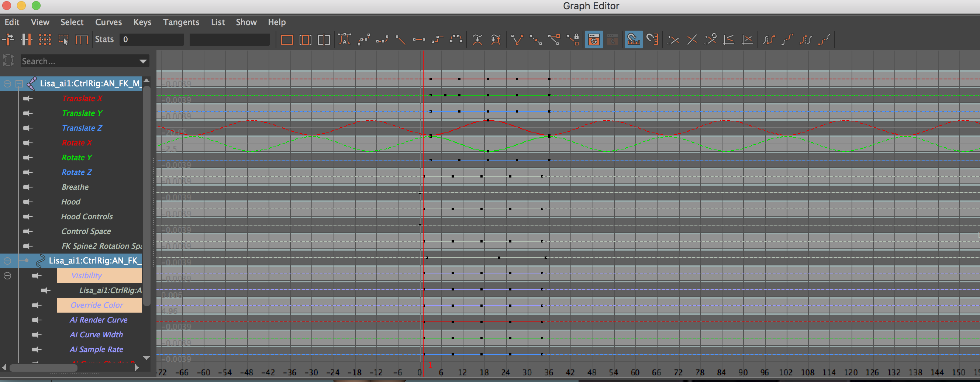980x382 pixels.
Task: Apply flat tangents to selected keys
Action: click(419, 39)
